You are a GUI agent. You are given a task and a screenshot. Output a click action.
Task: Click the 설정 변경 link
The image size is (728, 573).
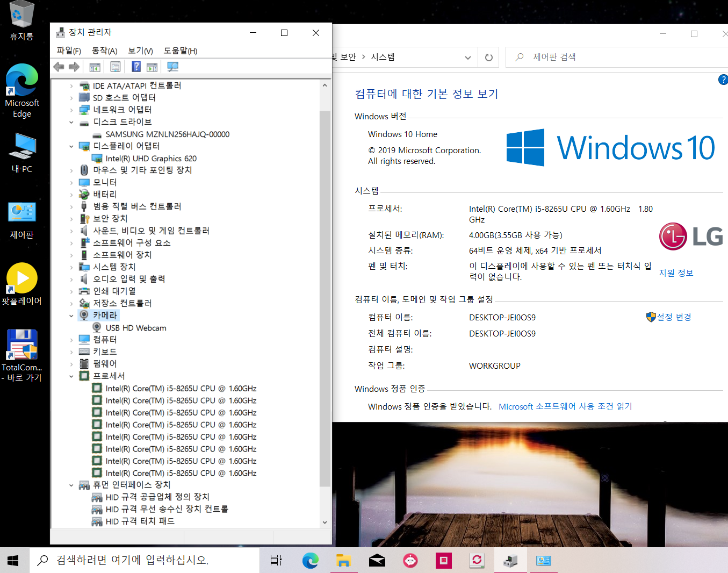click(674, 317)
